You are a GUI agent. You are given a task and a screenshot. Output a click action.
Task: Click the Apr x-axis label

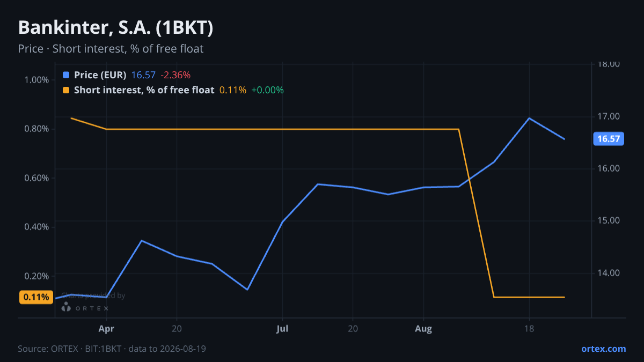click(x=106, y=328)
